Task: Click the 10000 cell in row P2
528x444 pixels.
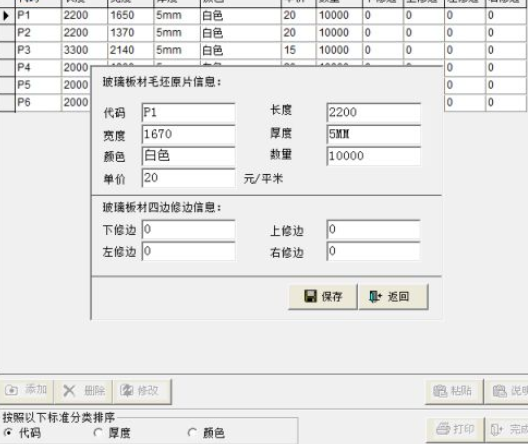Action: point(339,33)
